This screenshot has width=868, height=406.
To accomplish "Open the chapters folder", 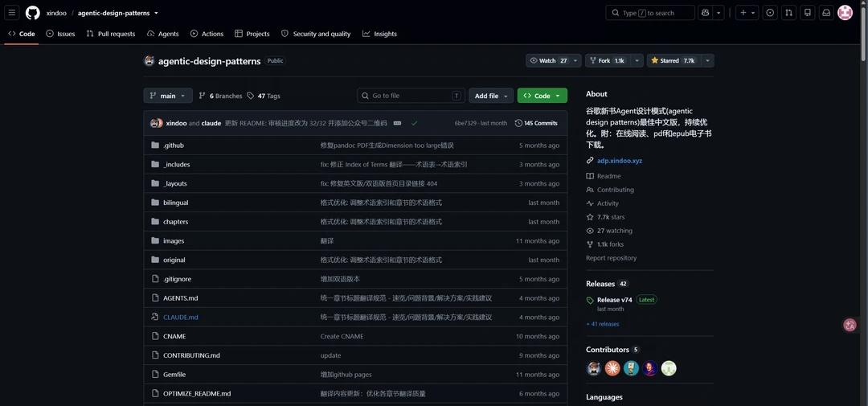I will (175, 222).
